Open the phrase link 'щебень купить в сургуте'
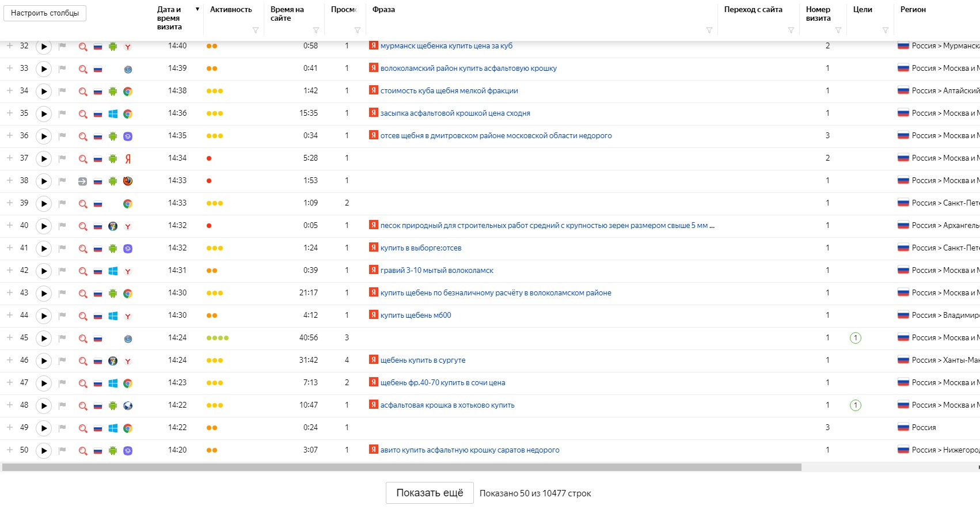980x513 pixels. click(x=423, y=360)
